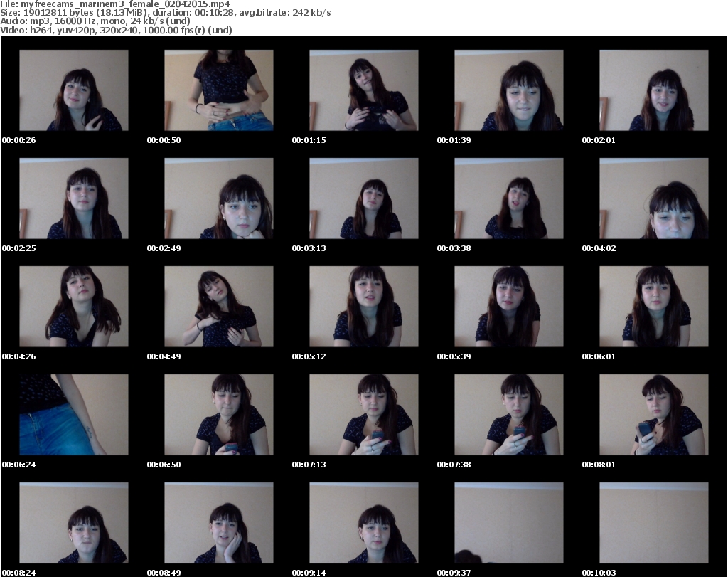
Task: Select the thumbnail at 00:10:03
Action: 654,523
